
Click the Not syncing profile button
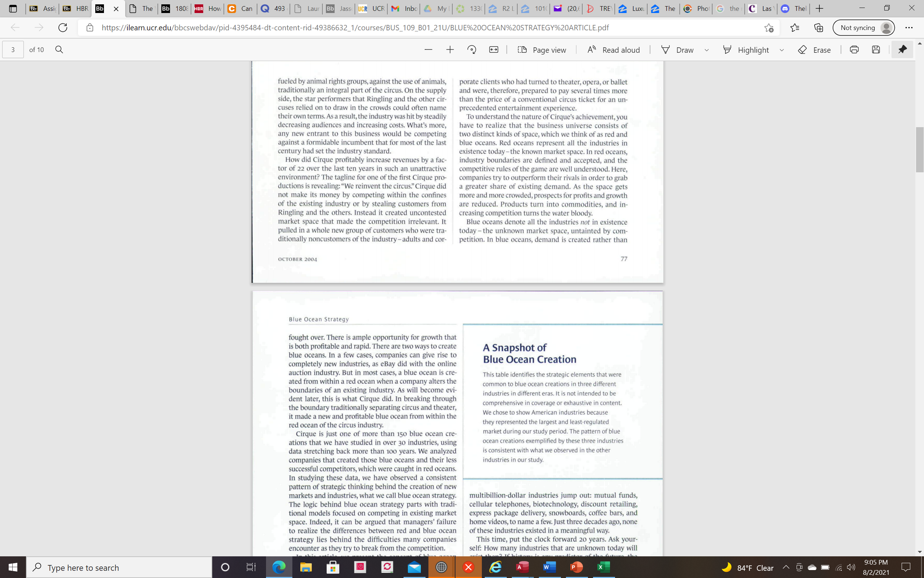(x=863, y=27)
